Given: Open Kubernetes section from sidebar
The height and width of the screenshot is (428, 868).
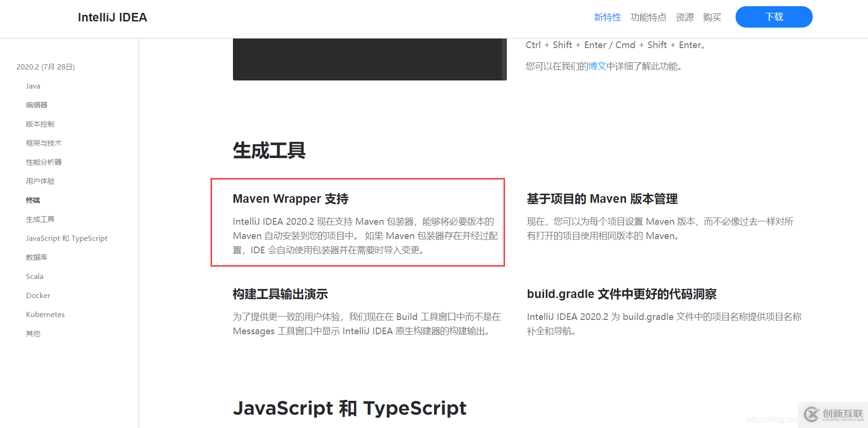Looking at the screenshot, I should [x=45, y=315].
